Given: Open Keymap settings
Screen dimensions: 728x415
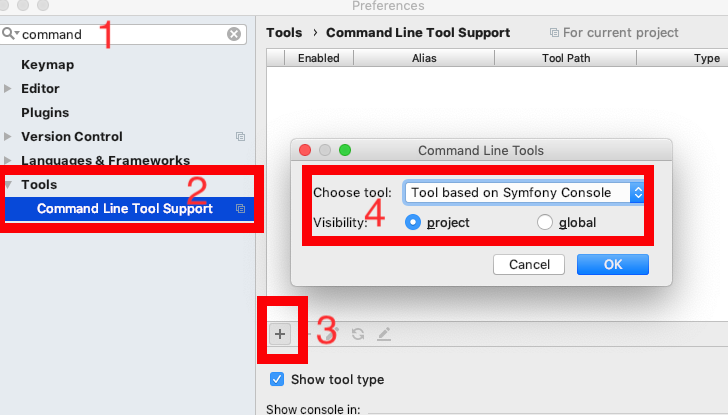Looking at the screenshot, I should [x=47, y=65].
